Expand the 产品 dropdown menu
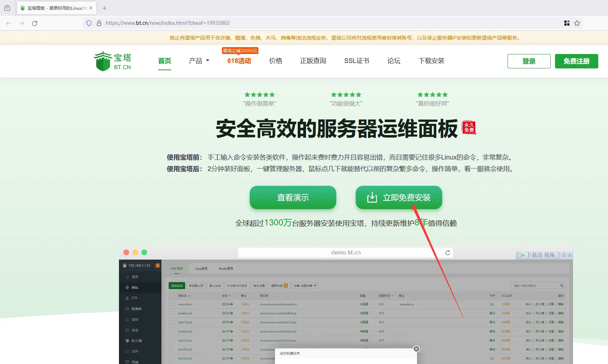 199,61
